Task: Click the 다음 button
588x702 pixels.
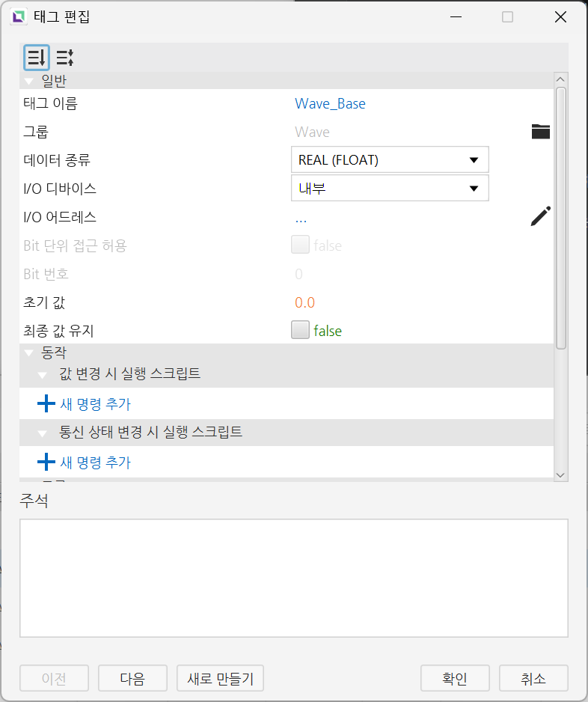Action: pos(132,678)
